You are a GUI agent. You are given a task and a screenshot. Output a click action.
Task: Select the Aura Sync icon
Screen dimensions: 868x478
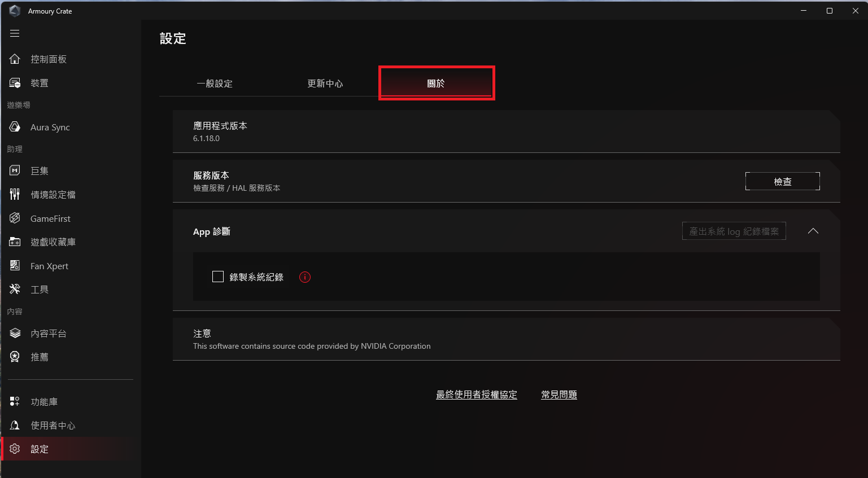15,127
